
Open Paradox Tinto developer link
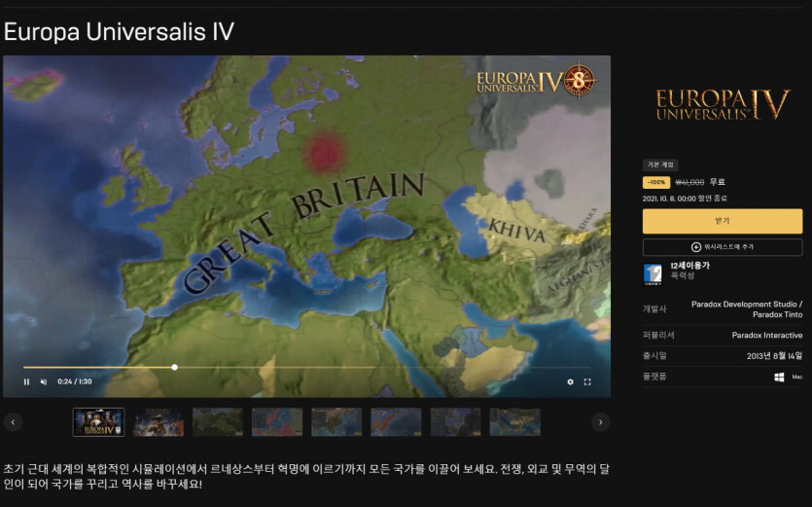[777, 314]
